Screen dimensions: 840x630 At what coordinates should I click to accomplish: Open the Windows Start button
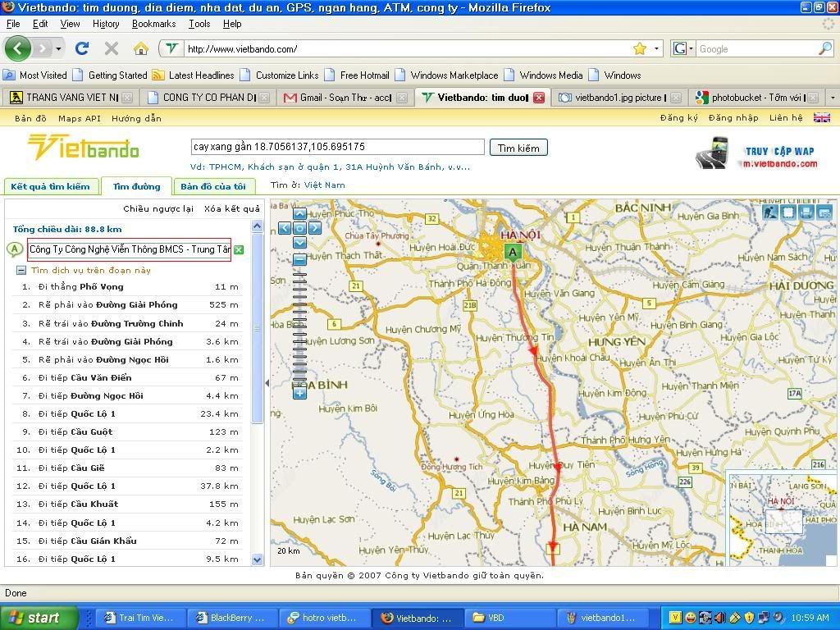(39, 618)
